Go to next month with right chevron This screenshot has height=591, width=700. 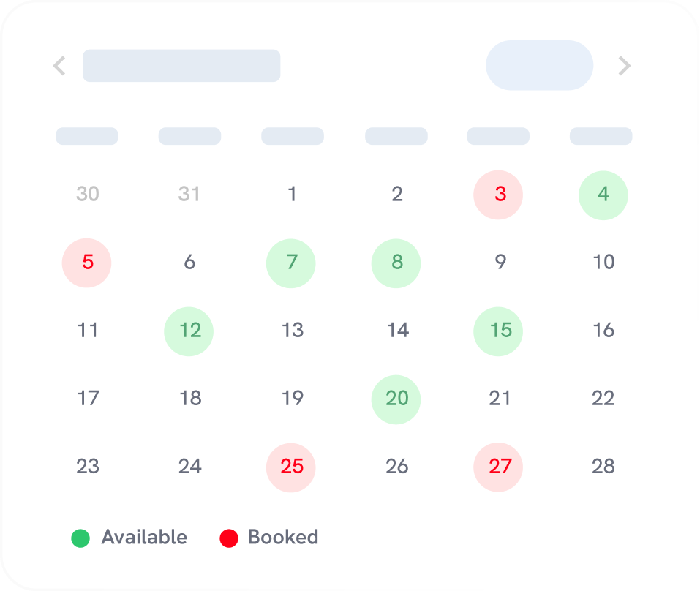pyautogui.click(x=624, y=66)
